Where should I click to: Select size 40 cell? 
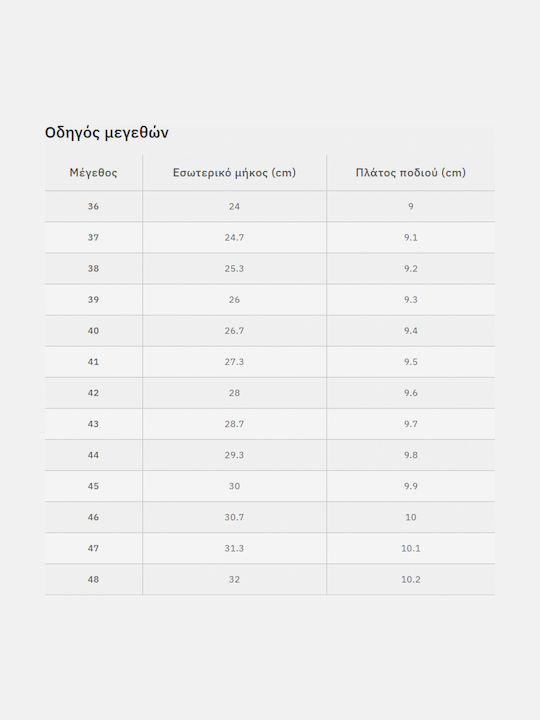(x=93, y=331)
